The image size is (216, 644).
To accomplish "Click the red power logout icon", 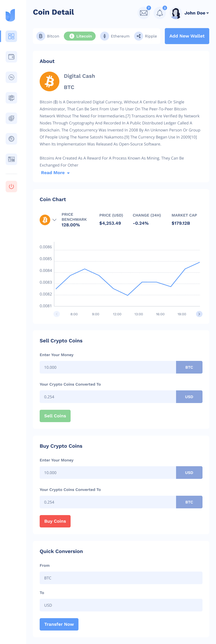I will click(11, 186).
